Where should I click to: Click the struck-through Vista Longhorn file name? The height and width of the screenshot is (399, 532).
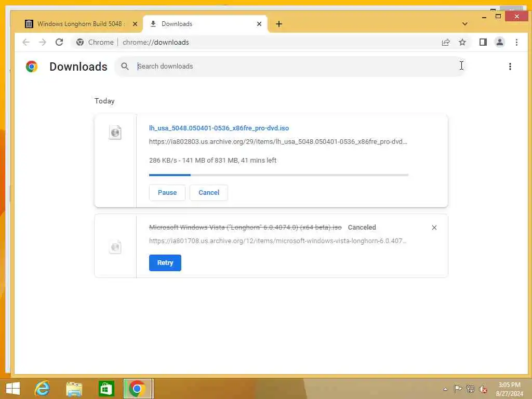click(x=245, y=228)
